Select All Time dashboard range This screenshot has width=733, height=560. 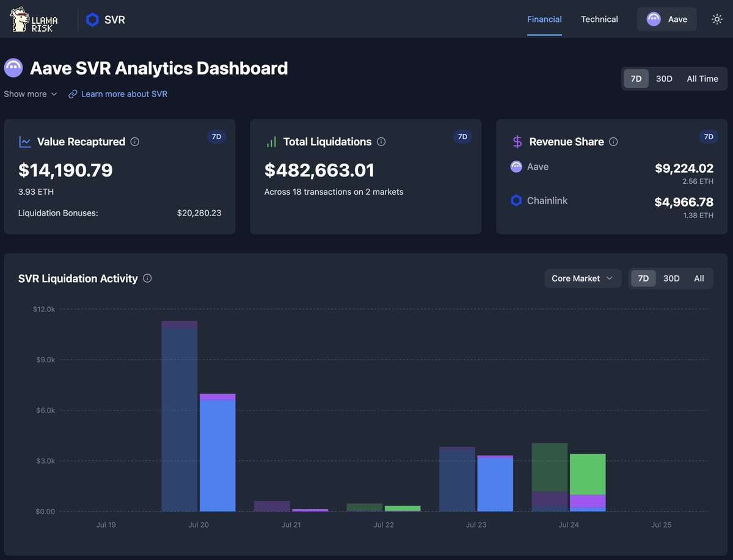(702, 79)
